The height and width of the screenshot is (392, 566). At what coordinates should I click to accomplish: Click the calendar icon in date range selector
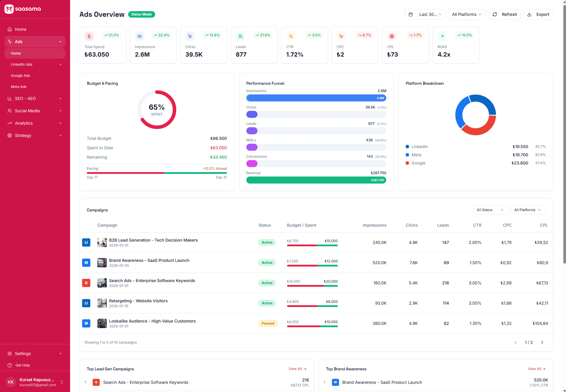pyautogui.click(x=411, y=14)
